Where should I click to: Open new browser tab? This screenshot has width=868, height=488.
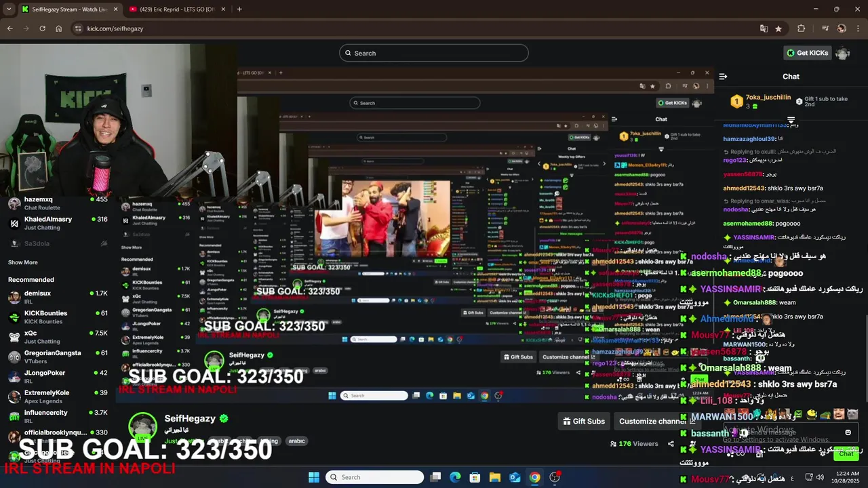tap(239, 9)
